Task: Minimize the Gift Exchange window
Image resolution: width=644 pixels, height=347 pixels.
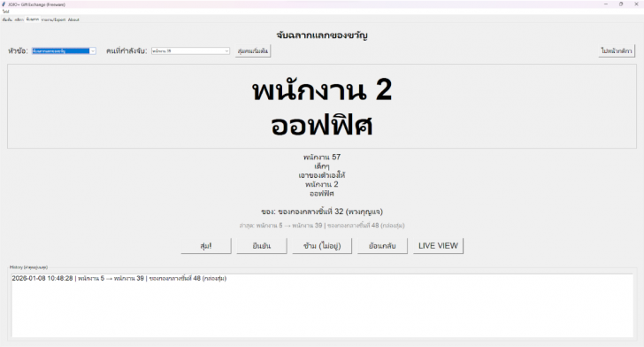Action: (605, 4)
